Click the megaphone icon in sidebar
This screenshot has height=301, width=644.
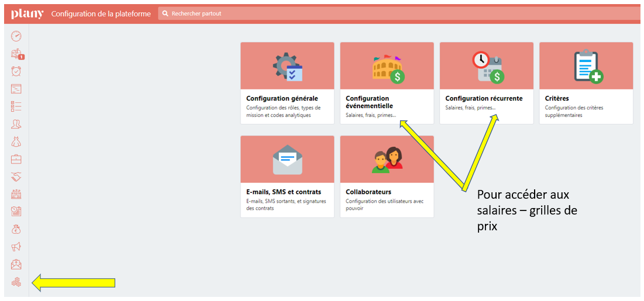coord(16,247)
